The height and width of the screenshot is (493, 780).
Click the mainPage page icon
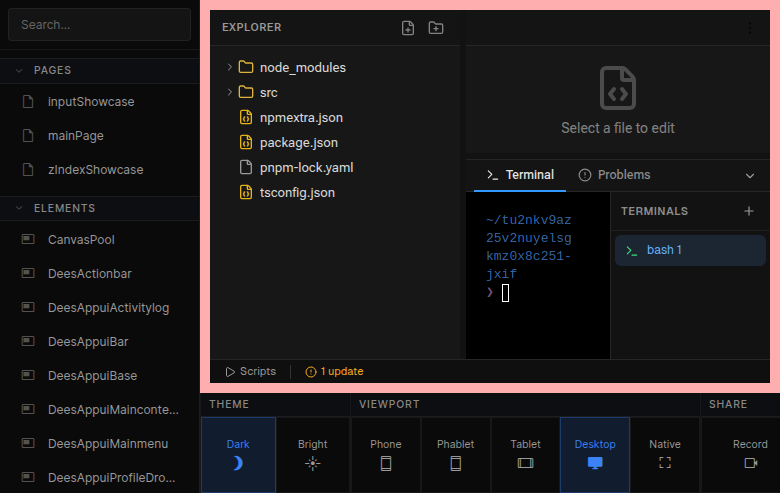(28, 136)
